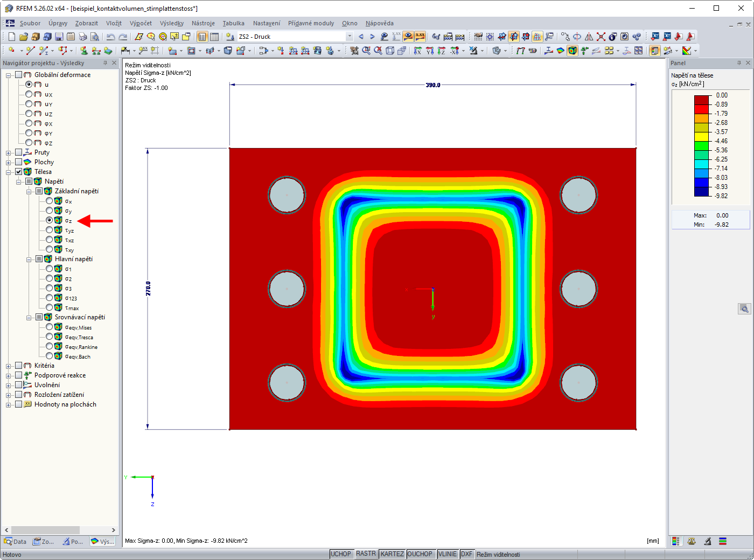This screenshot has height=560, width=754.
Task: Collapse the Tělesa tree node
Action: 9,172
